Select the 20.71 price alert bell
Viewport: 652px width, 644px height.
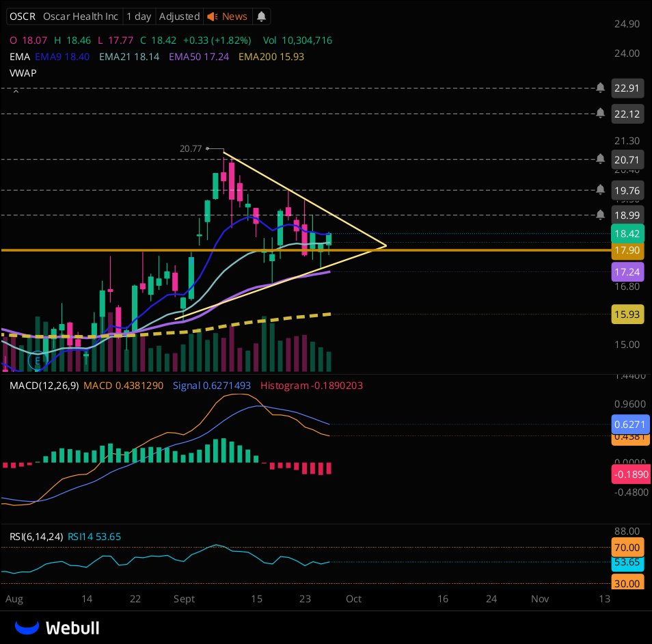(600, 159)
